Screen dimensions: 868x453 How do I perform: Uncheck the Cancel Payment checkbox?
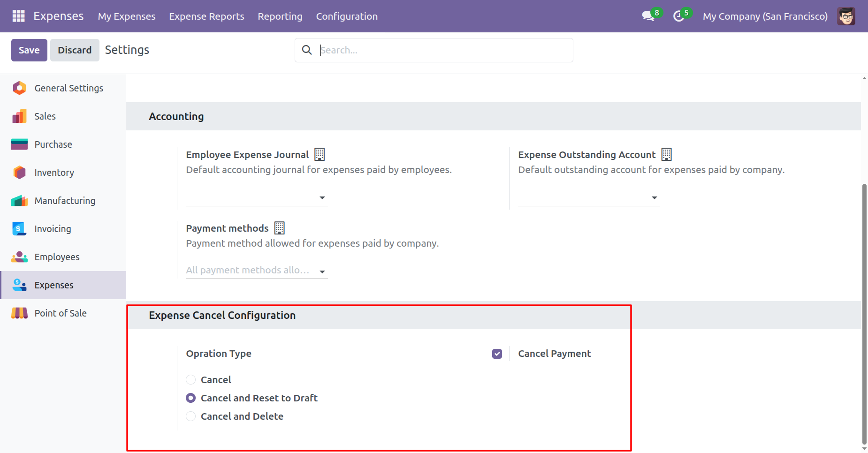tap(497, 354)
